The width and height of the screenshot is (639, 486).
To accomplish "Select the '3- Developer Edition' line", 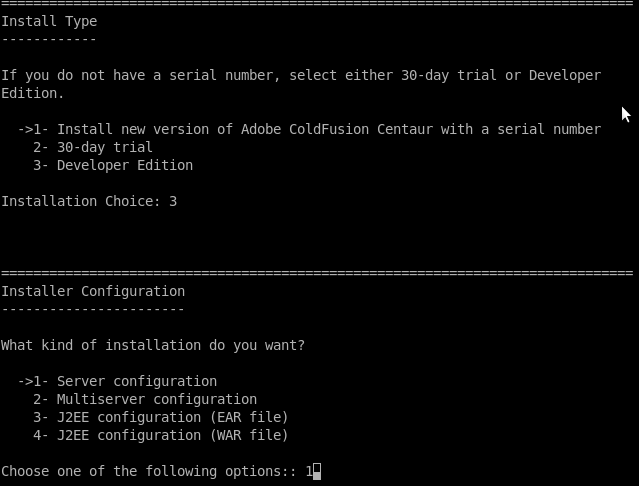I will [x=113, y=165].
